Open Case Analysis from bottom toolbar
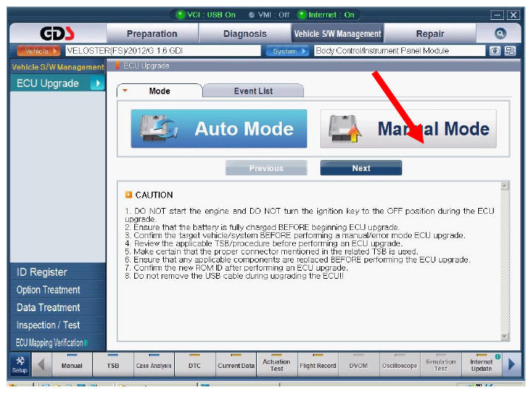Image resolution: width=532 pixels, height=393 pixels. pyautogui.click(x=153, y=364)
